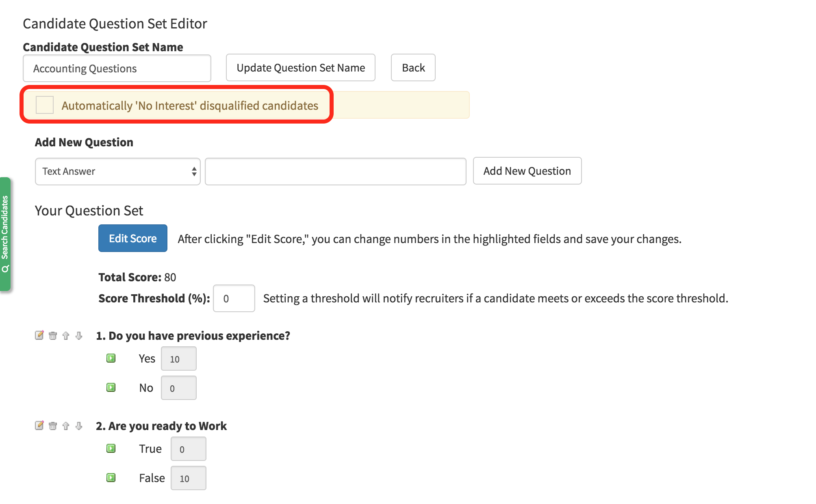Screen dimensions: 816x504
Task: Click the Edit Score button
Action: click(132, 238)
